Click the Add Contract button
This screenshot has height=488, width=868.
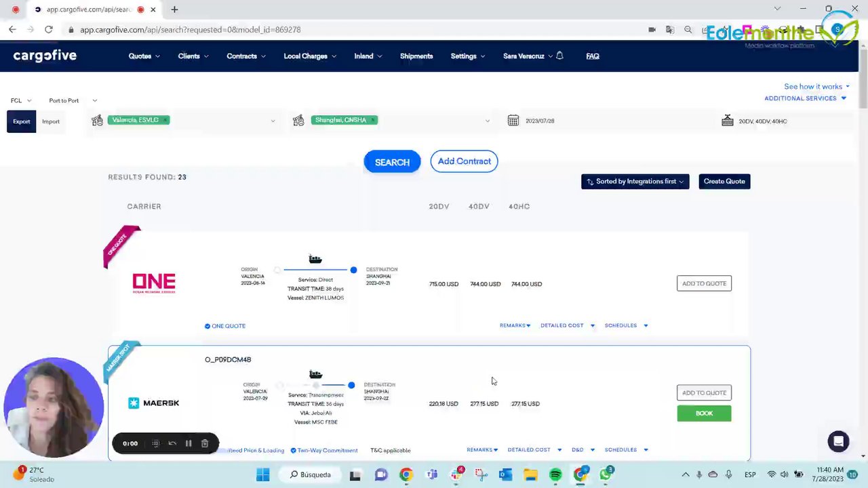(x=464, y=161)
